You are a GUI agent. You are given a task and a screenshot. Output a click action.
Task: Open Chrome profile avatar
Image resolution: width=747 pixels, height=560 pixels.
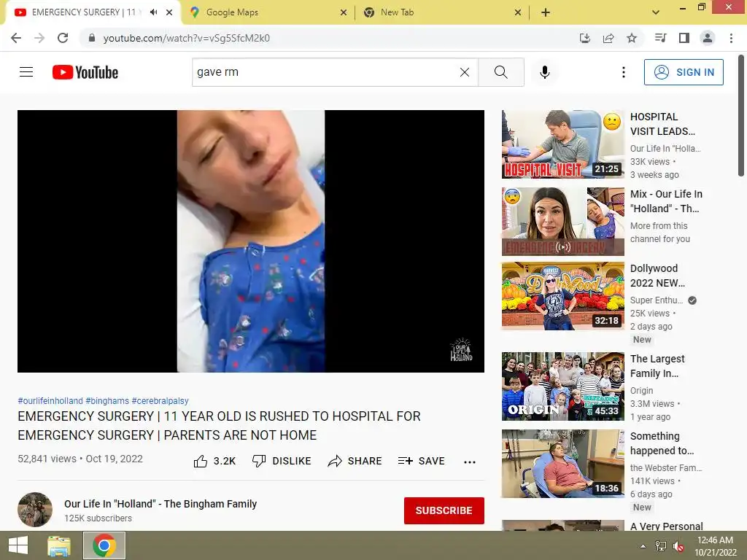[x=708, y=38]
